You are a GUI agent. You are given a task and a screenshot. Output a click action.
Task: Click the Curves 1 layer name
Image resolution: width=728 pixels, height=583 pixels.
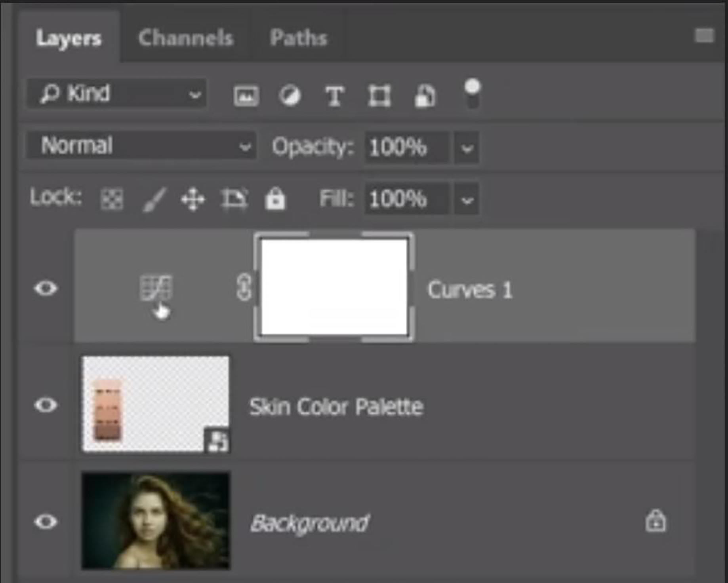tap(470, 290)
